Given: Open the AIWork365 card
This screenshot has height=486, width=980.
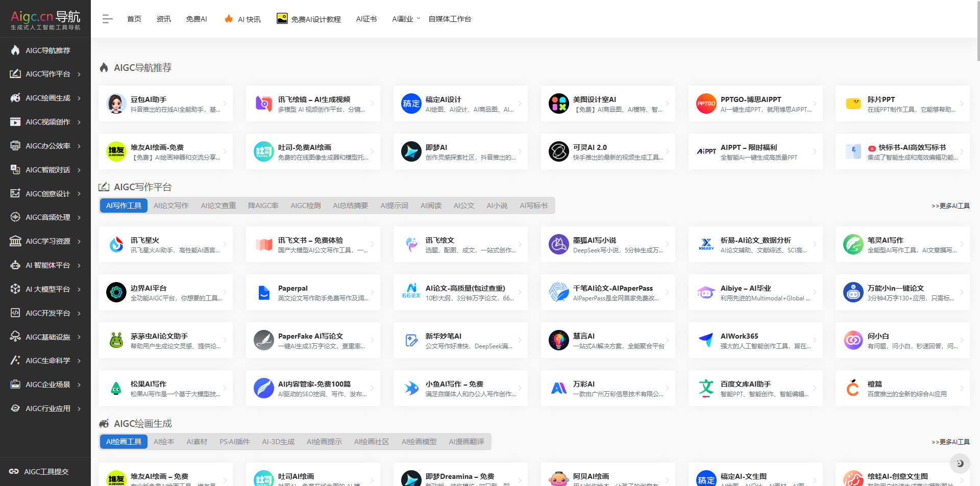Looking at the screenshot, I should 755,340.
